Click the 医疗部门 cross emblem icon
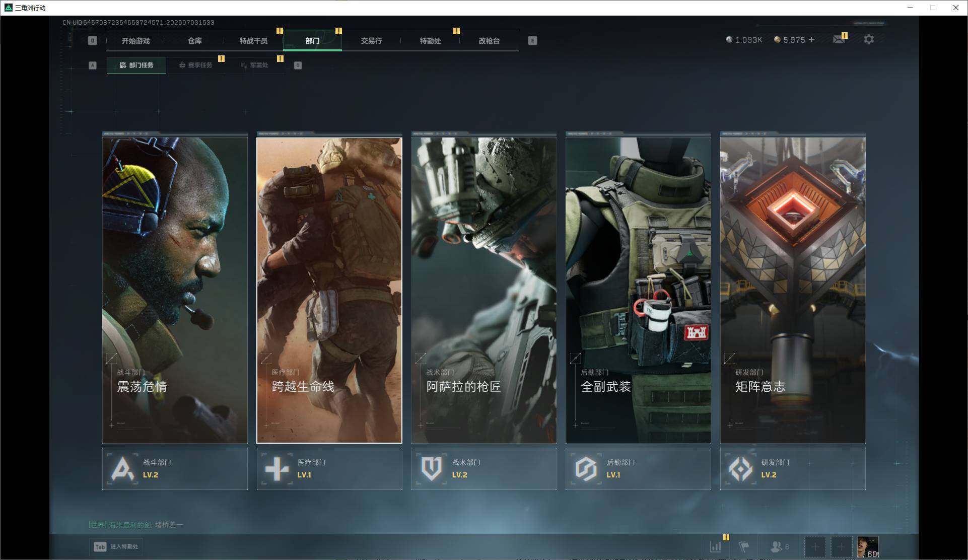 [x=277, y=469]
